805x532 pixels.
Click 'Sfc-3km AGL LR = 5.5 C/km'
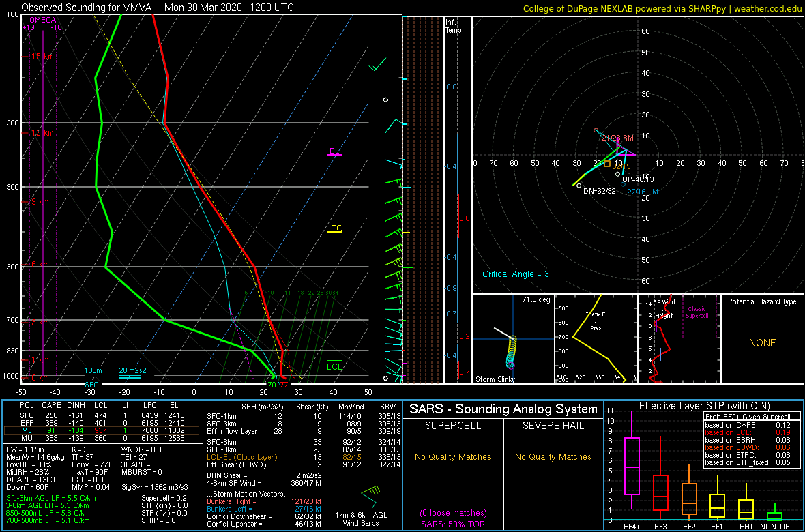(51, 498)
